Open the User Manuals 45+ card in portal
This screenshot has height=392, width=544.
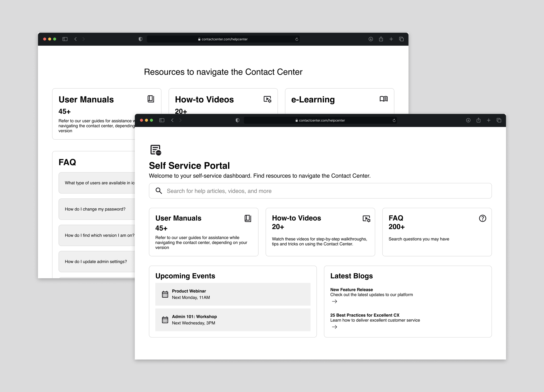(x=203, y=232)
